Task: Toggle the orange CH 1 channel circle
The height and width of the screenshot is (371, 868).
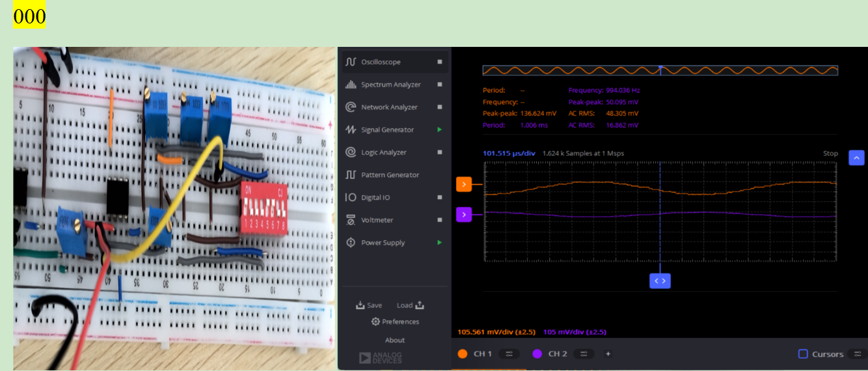Action: coord(463,354)
